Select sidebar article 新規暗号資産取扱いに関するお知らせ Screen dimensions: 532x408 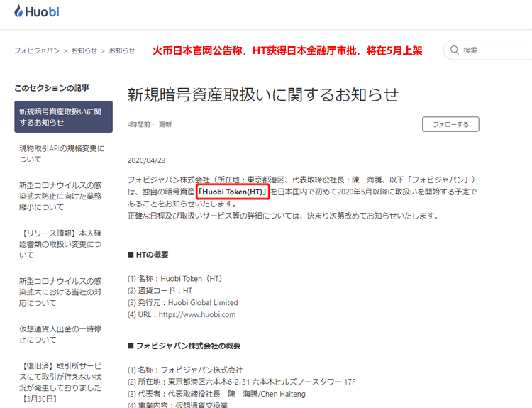click(63, 117)
